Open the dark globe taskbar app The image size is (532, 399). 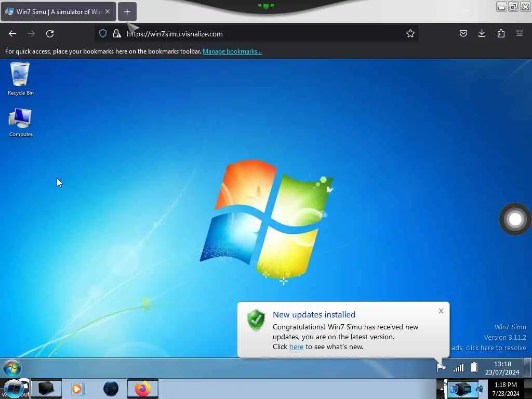click(x=111, y=389)
